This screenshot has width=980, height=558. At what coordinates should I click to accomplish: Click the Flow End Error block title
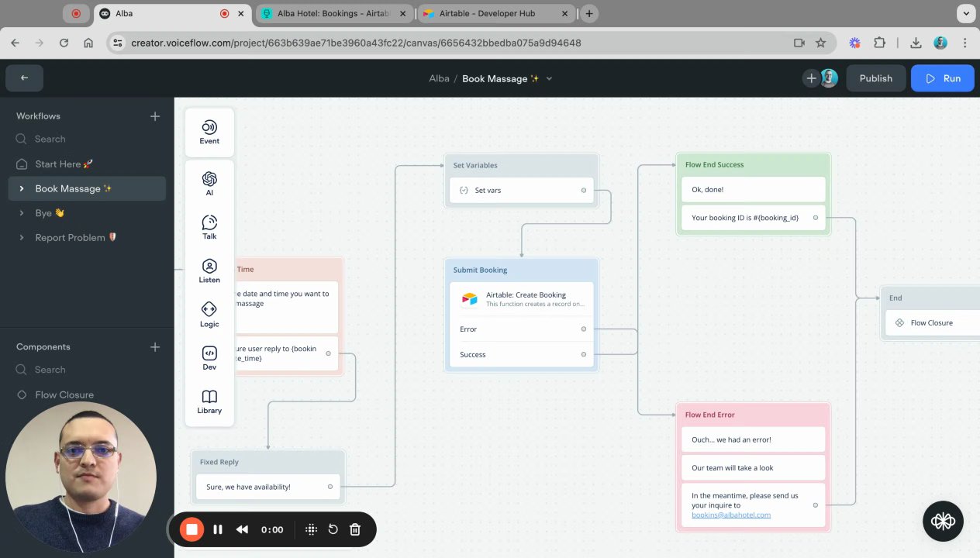709,415
